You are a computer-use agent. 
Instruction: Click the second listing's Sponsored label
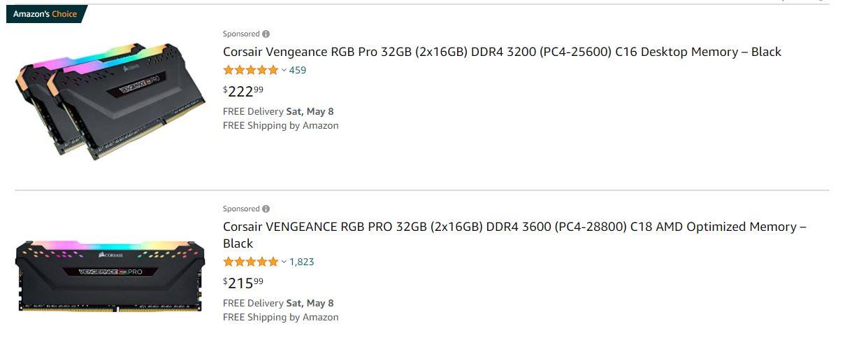point(241,209)
